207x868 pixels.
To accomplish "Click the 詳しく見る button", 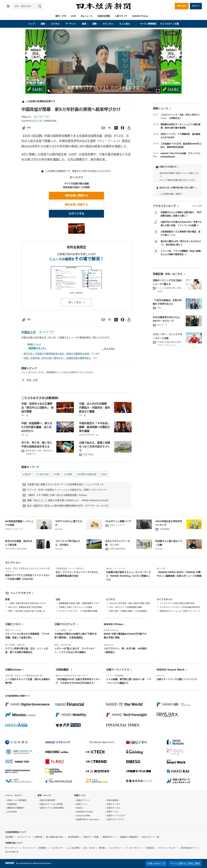I will [77, 303].
